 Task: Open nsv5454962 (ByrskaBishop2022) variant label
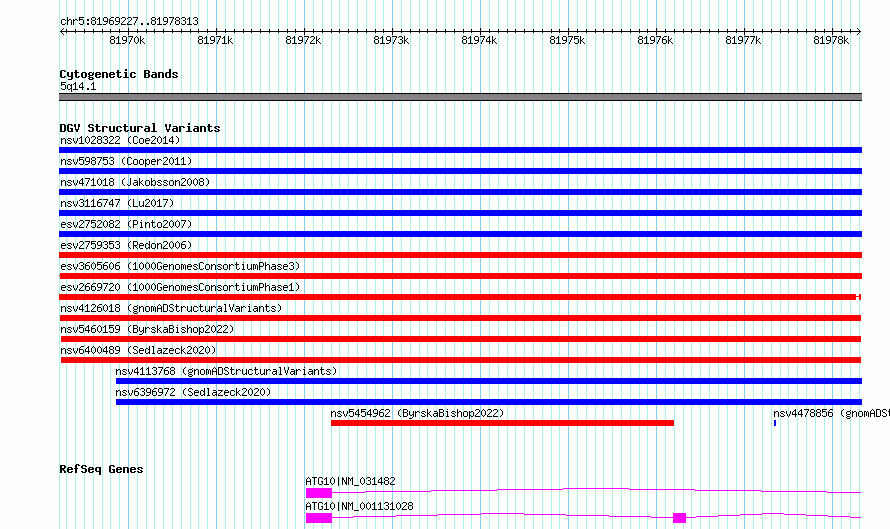417,413
